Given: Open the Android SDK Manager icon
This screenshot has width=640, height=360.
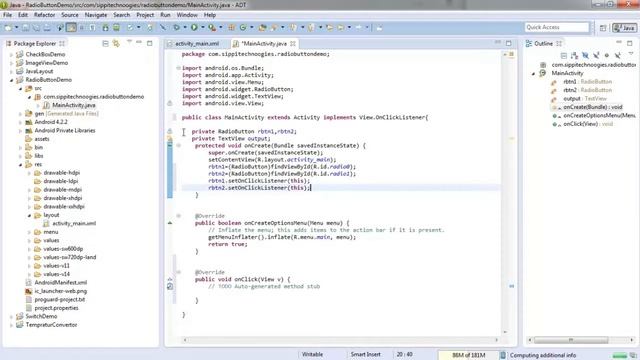Looking at the screenshot, I should [105, 28].
